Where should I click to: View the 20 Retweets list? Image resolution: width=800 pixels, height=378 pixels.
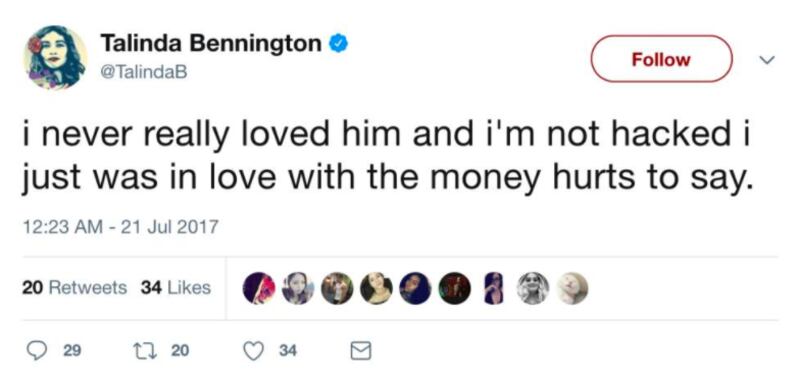pyautogui.click(x=74, y=288)
